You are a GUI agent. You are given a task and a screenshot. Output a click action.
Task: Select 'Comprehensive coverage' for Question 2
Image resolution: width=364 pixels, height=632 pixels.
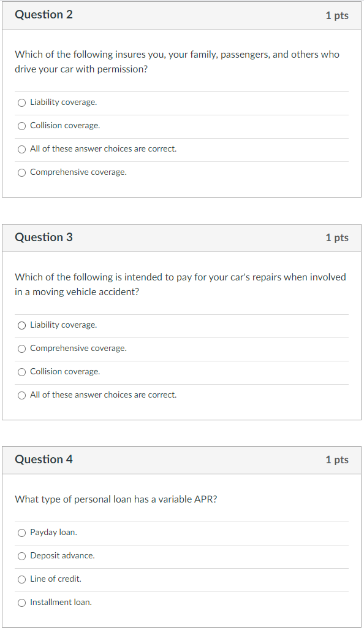pyautogui.click(x=21, y=172)
